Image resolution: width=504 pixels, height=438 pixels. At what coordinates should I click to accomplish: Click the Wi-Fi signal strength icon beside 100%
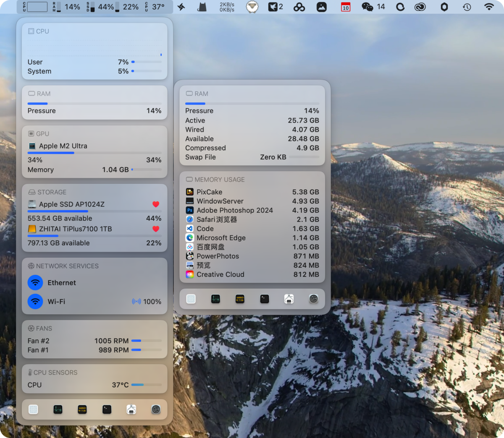(x=136, y=302)
